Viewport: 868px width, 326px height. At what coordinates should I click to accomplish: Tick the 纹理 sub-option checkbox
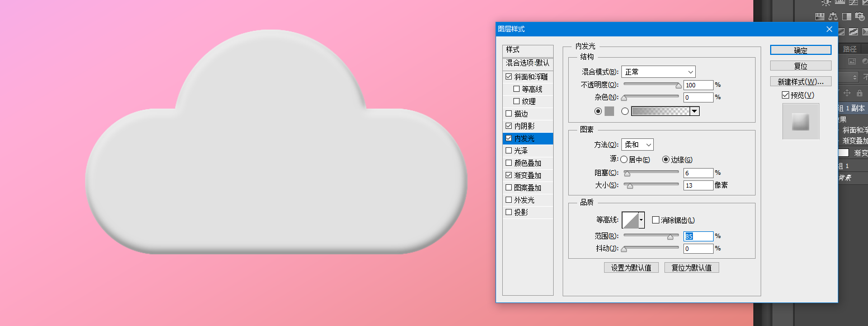[516, 101]
